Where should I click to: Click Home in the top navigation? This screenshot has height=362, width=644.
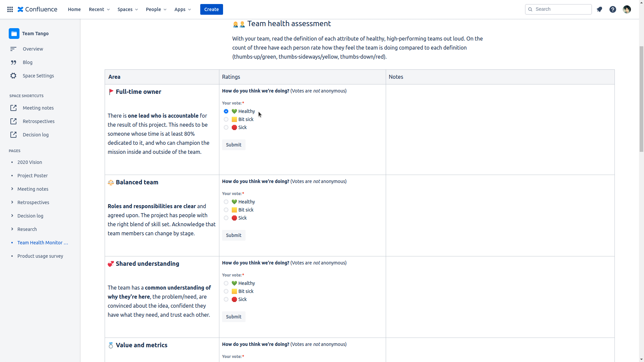(x=74, y=9)
